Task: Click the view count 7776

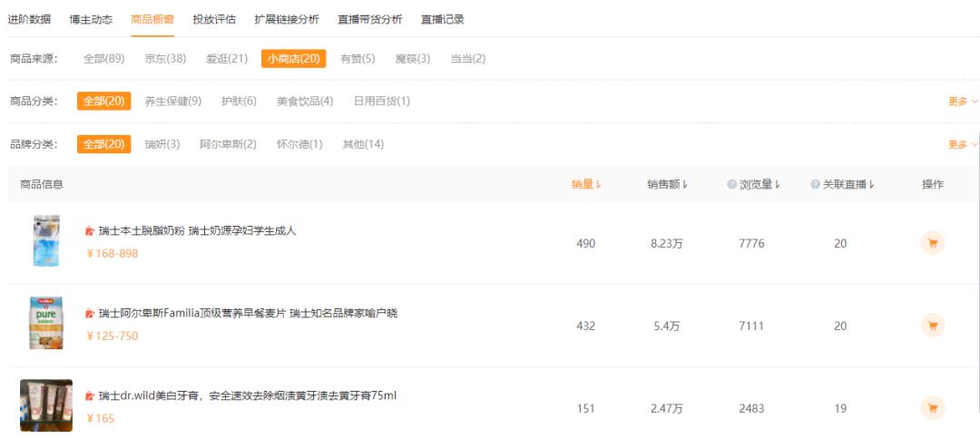Action: click(x=751, y=244)
